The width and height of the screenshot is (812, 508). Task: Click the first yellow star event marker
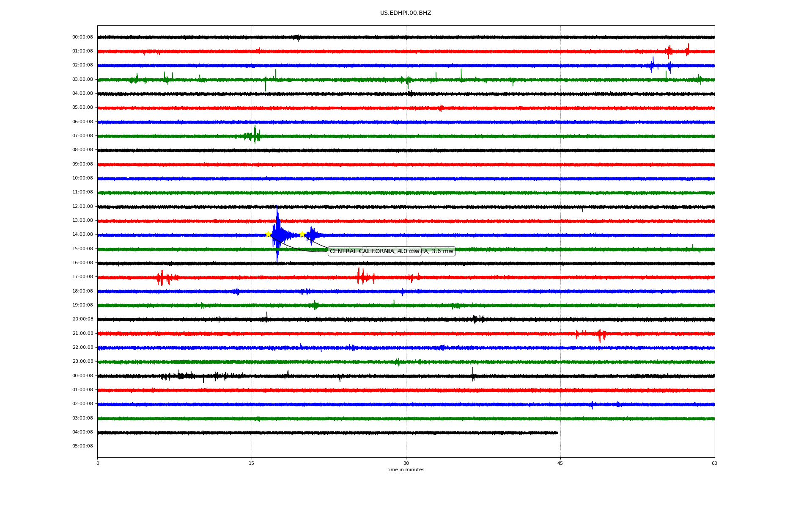(x=268, y=234)
